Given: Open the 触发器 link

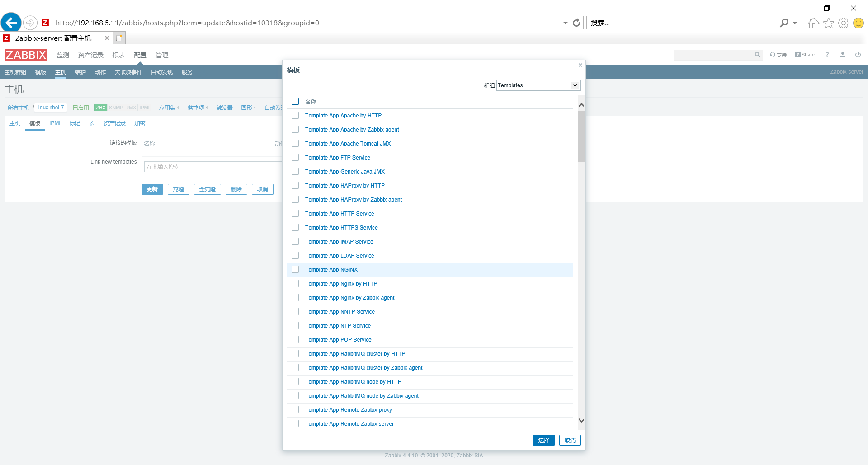Looking at the screenshot, I should click(224, 108).
